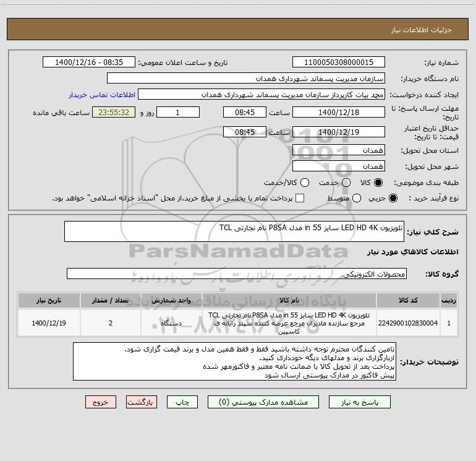This screenshot has height=461, width=476.
Task: Click the delivery province field همدان
Action: 339,150
